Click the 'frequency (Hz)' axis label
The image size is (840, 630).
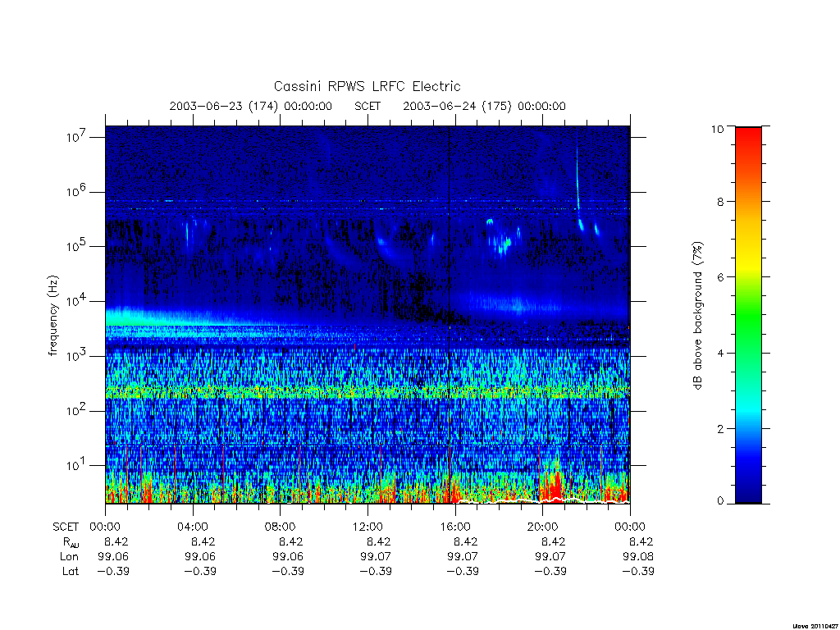pyautogui.click(x=52, y=316)
